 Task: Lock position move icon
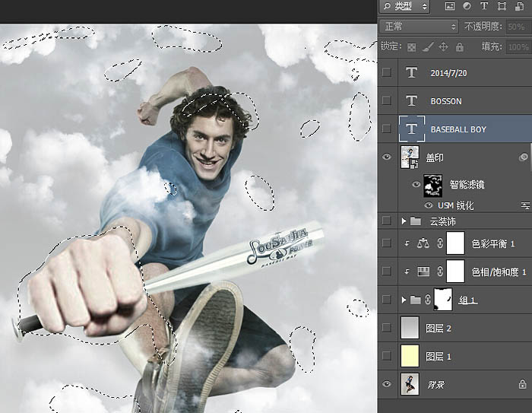[x=443, y=46]
